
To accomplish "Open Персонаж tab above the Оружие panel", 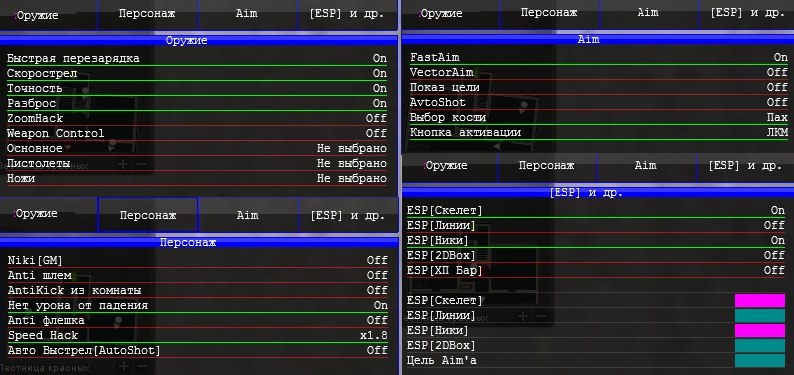I will 147,14.
